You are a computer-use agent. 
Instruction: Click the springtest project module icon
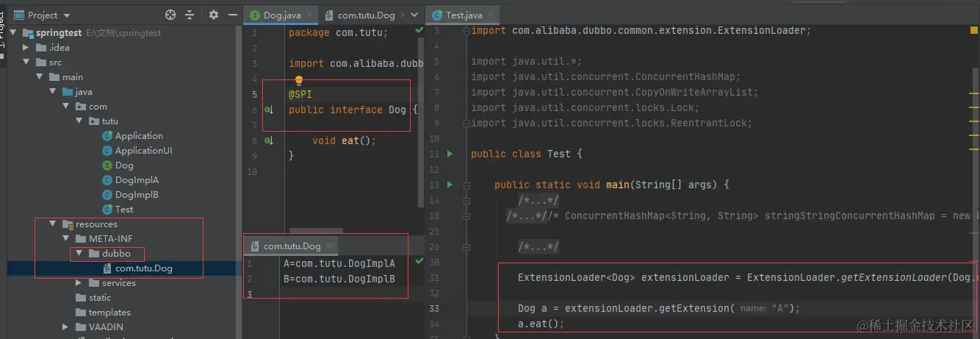[29, 33]
